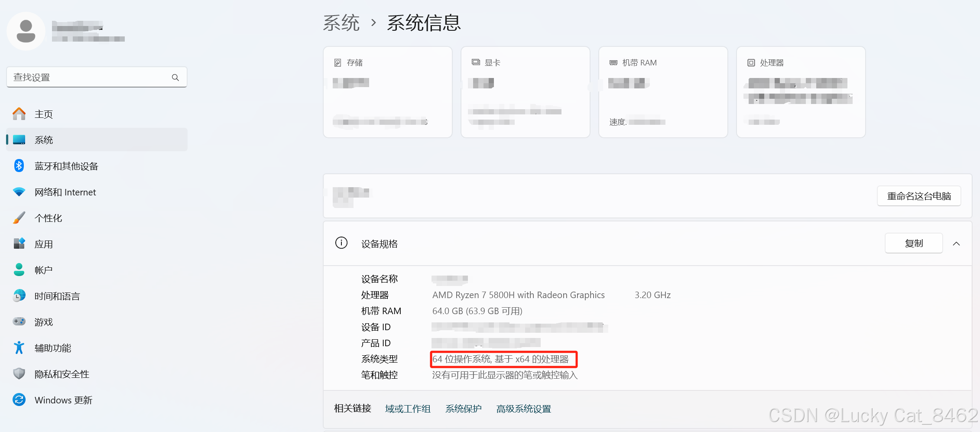Click the search magnifier in 查找设置
The height and width of the screenshot is (432, 980).
175,77
